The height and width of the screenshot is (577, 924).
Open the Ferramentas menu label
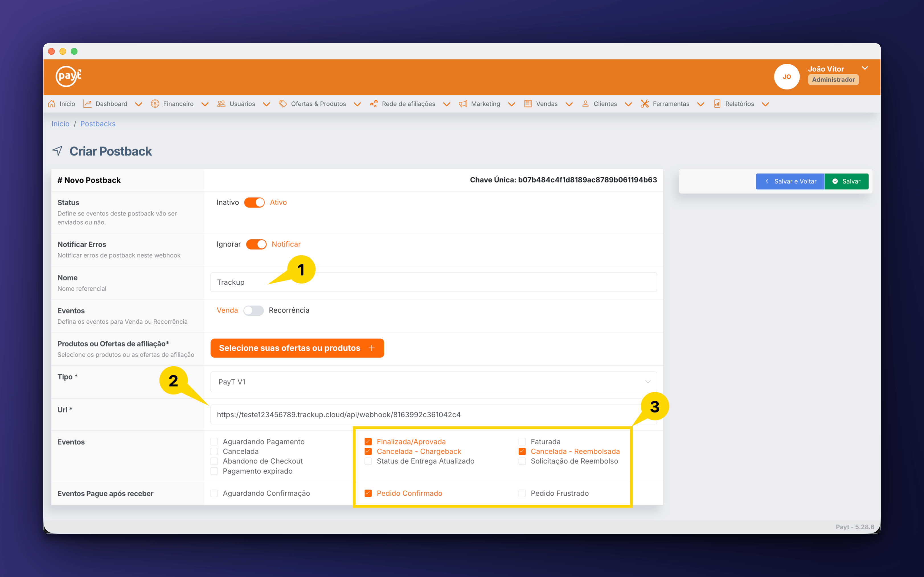click(671, 104)
